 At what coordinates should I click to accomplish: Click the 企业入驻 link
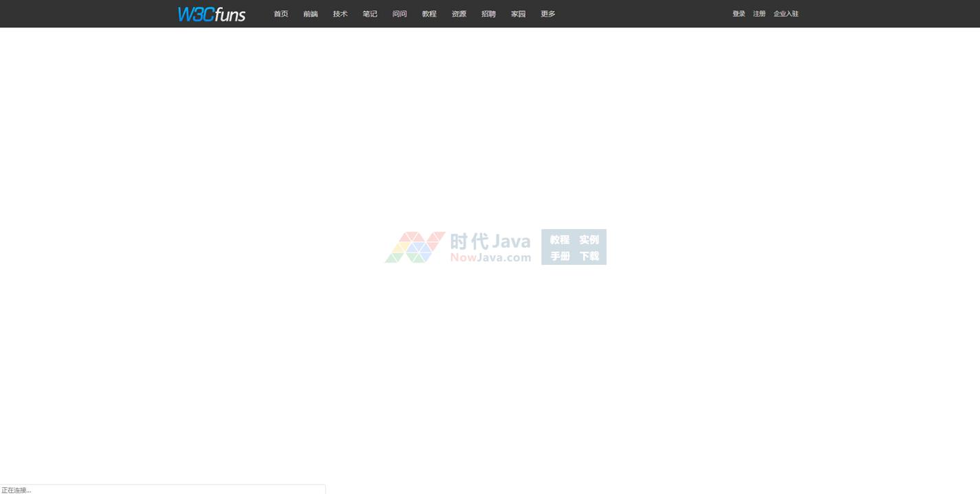coord(785,14)
